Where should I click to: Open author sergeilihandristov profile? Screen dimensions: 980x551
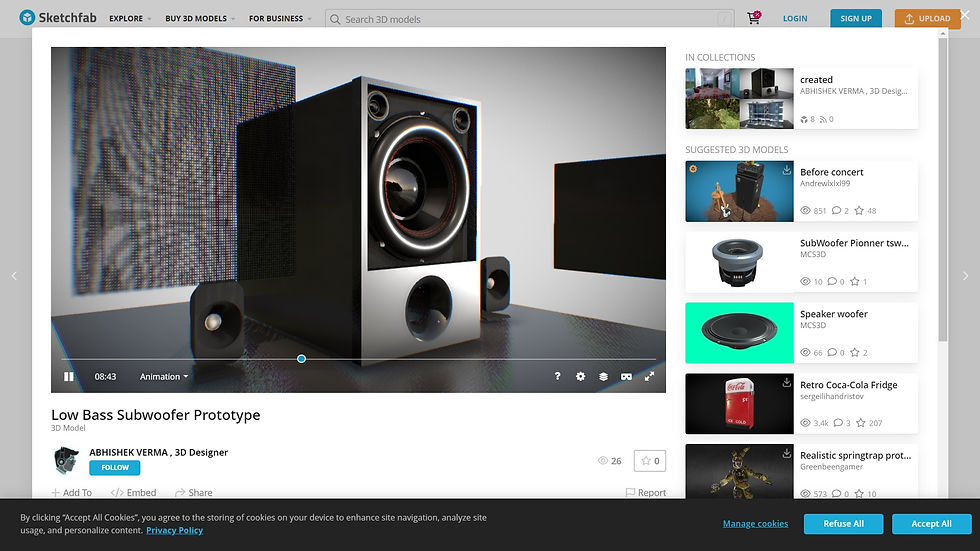click(x=831, y=397)
